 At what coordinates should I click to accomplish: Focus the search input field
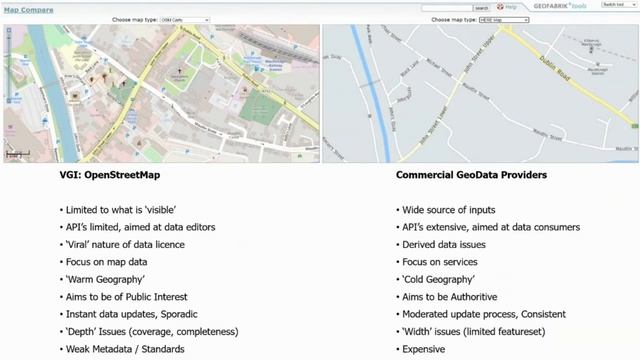(447, 8)
